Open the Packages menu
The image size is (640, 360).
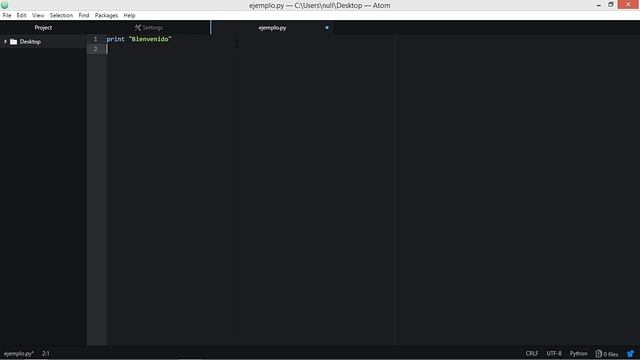click(106, 15)
